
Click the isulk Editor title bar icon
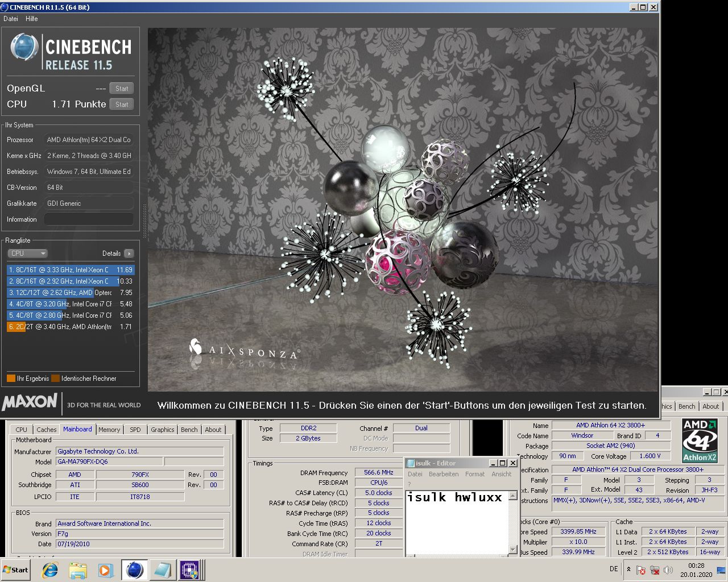411,463
